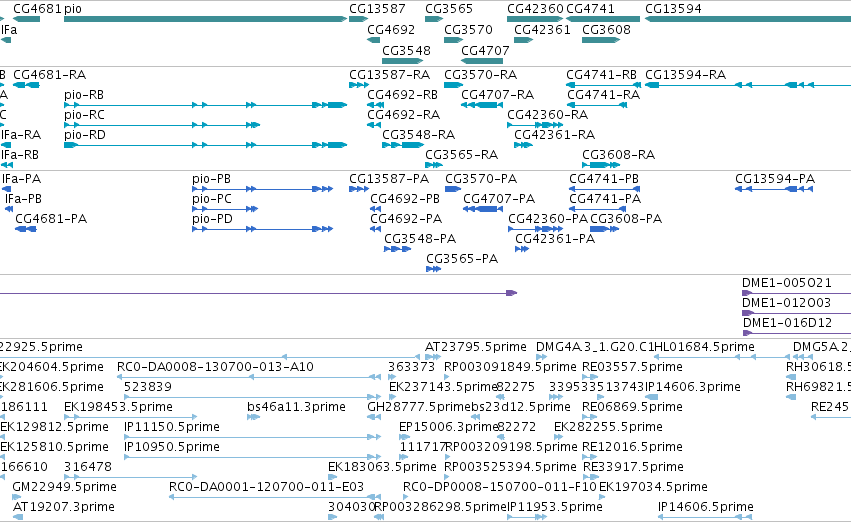Click the CG4741-RA transcript label
Viewport: 851px width, 522px height.
604,94
